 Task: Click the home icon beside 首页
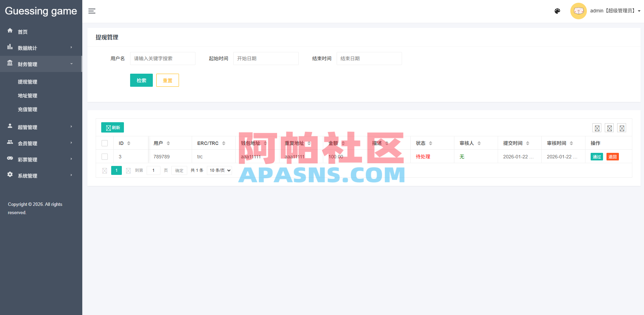pyautogui.click(x=10, y=31)
